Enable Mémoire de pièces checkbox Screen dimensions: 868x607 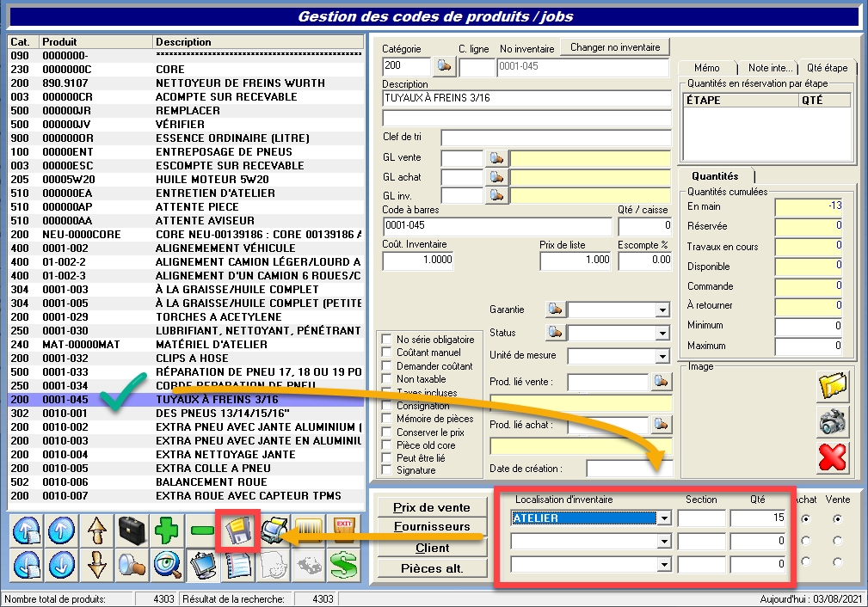pos(387,419)
